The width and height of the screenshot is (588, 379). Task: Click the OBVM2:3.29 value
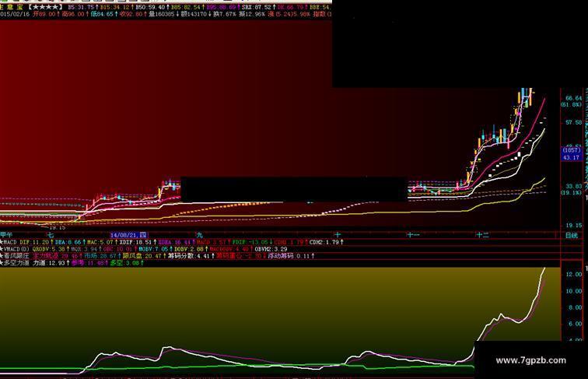[271, 249]
